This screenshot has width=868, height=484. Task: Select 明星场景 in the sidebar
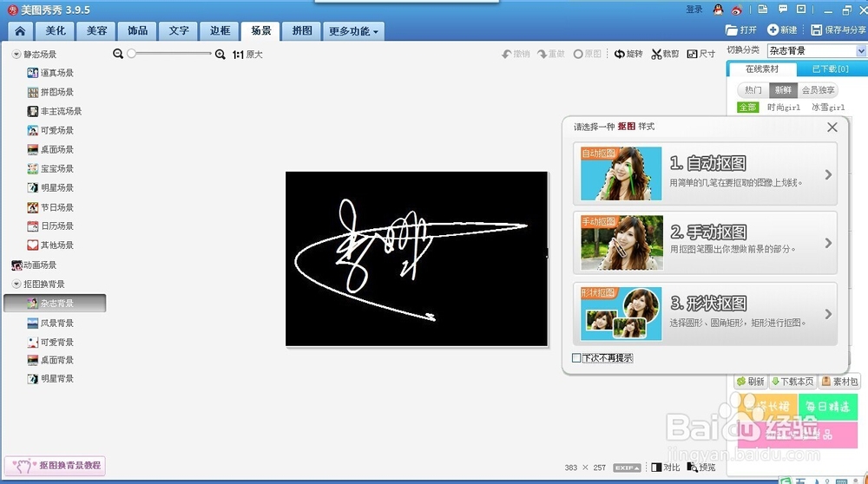(x=50, y=187)
